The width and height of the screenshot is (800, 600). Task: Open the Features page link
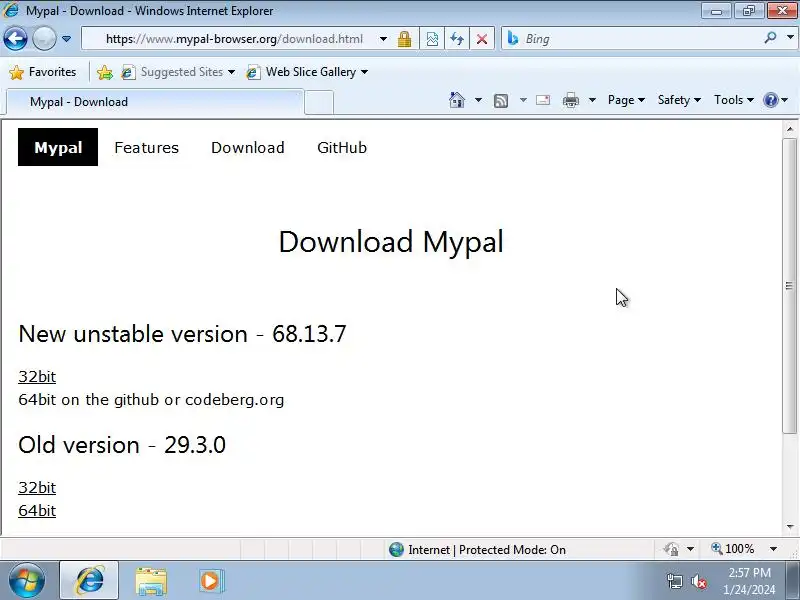146,147
